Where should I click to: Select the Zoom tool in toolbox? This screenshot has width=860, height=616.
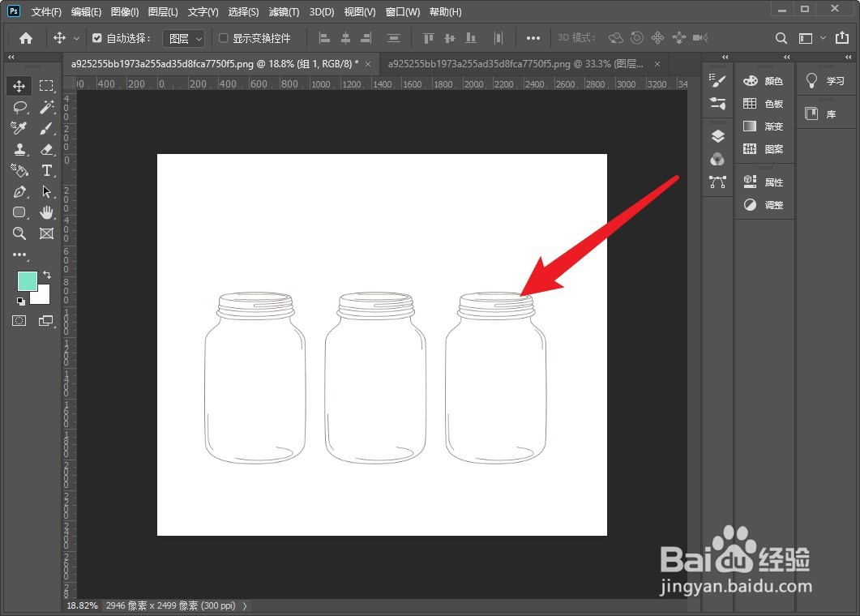click(19, 233)
